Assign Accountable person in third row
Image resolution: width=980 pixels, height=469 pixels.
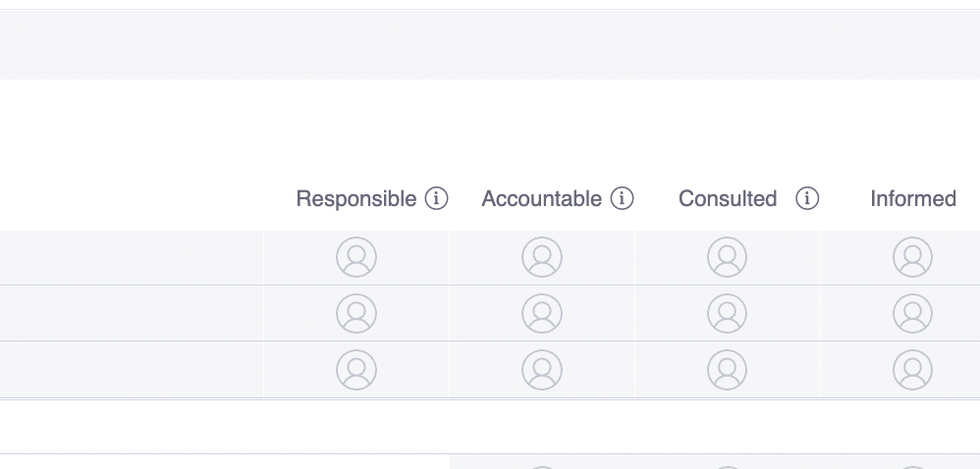(541, 370)
